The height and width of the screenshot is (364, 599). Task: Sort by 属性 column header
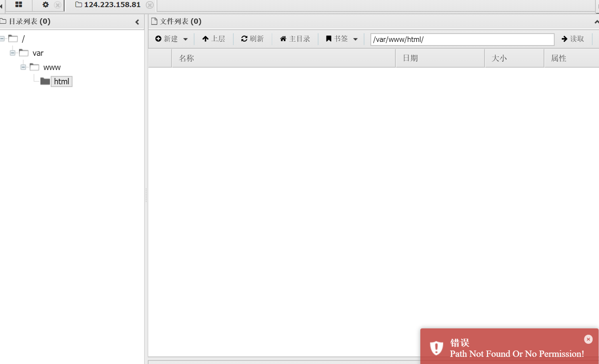click(x=572, y=58)
